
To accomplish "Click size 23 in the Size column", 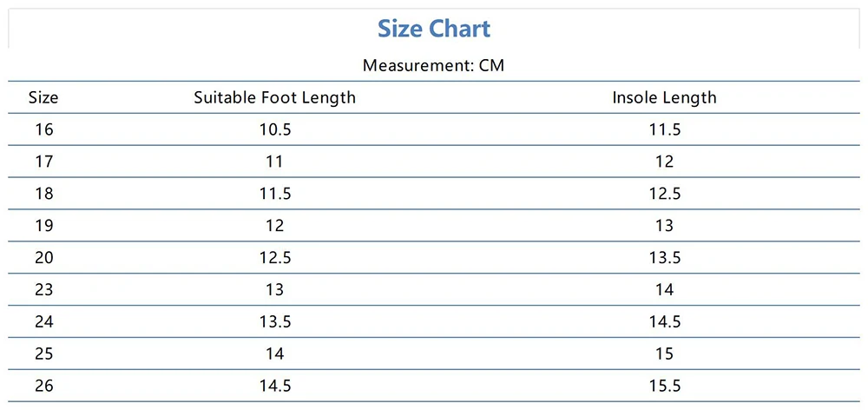I will (43, 290).
